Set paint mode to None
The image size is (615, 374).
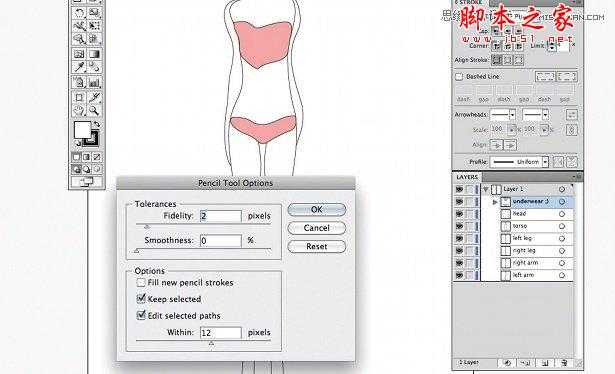click(x=96, y=157)
